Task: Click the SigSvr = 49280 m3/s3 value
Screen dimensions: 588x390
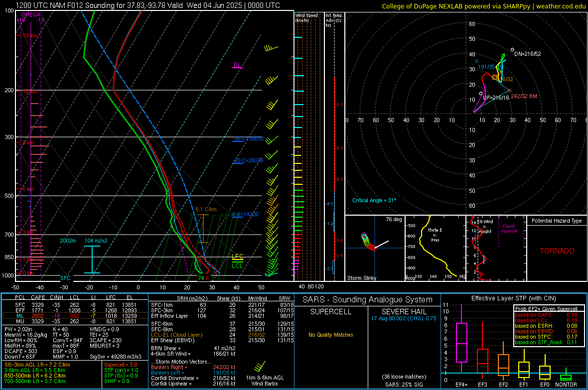Action: [116, 357]
